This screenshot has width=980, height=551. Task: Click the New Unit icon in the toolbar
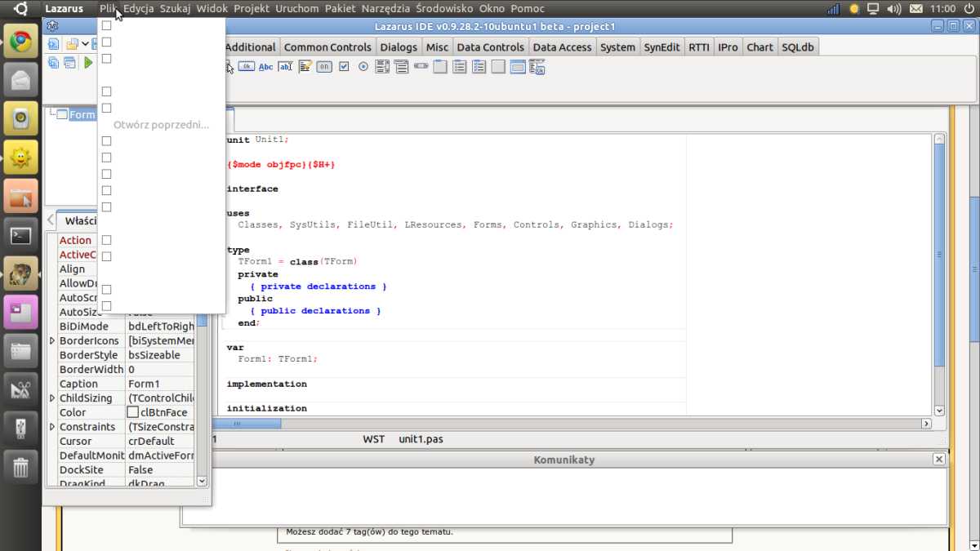point(54,44)
